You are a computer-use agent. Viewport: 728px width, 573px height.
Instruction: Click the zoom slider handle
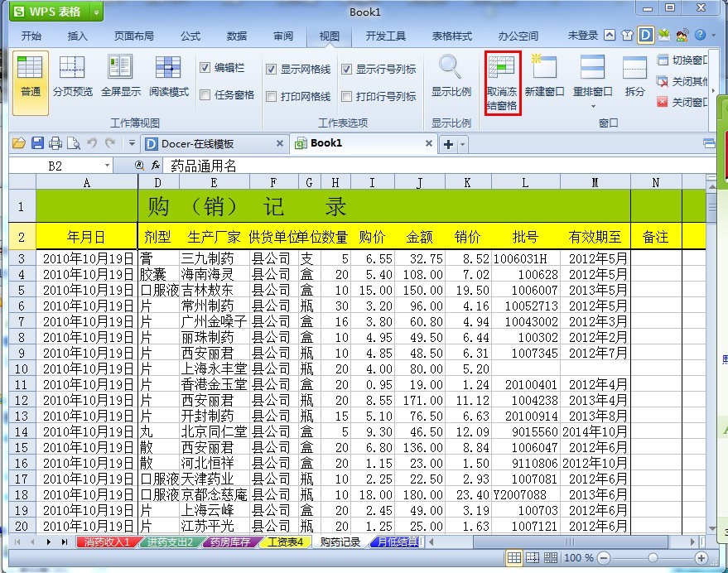(653, 557)
